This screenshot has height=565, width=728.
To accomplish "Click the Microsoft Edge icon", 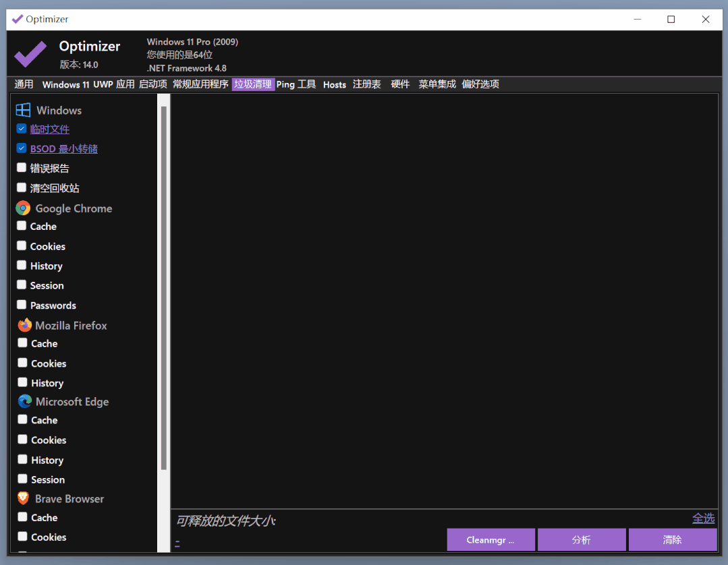I will coord(24,401).
